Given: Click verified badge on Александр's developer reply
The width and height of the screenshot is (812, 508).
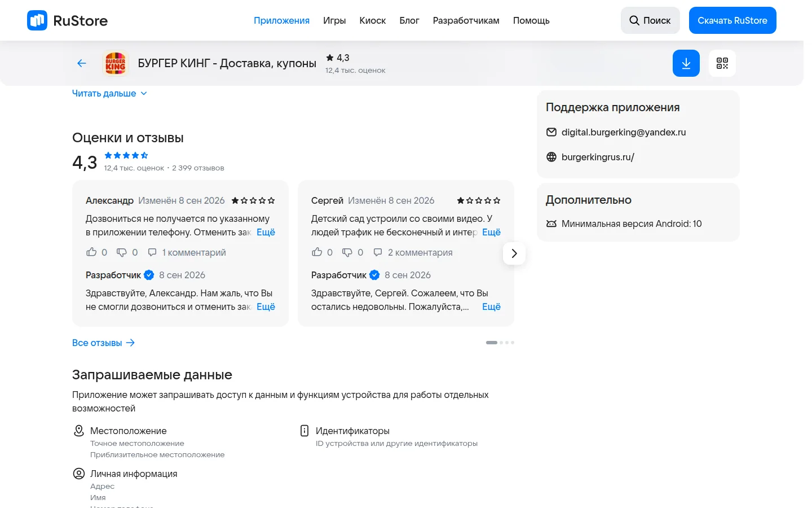Looking at the screenshot, I should pos(149,275).
